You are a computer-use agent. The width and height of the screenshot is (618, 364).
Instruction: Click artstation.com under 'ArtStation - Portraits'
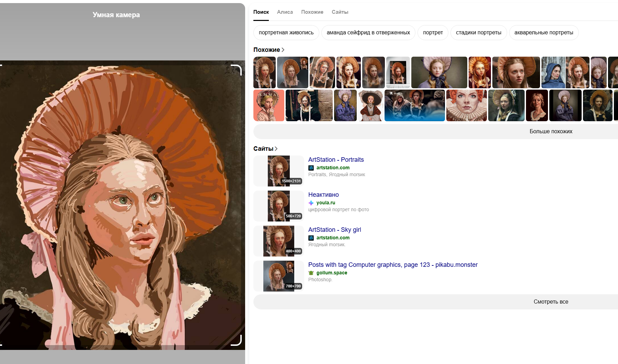coord(333,168)
